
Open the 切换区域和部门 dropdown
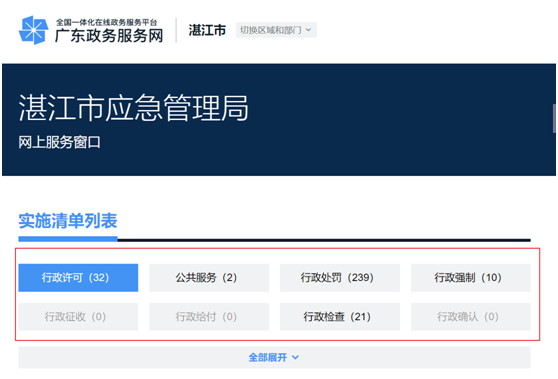tap(276, 30)
